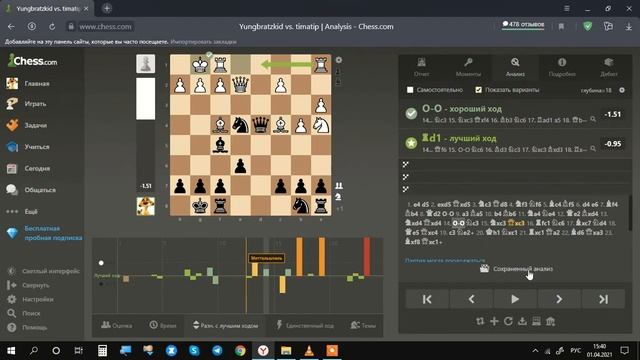
Task: Select the Темы graph tab
Action: click(363, 325)
